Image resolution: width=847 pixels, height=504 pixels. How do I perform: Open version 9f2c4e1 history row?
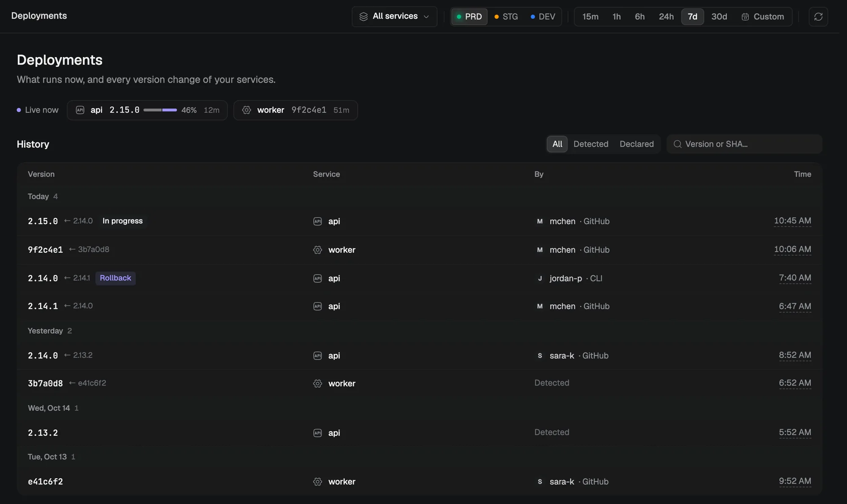(x=420, y=250)
